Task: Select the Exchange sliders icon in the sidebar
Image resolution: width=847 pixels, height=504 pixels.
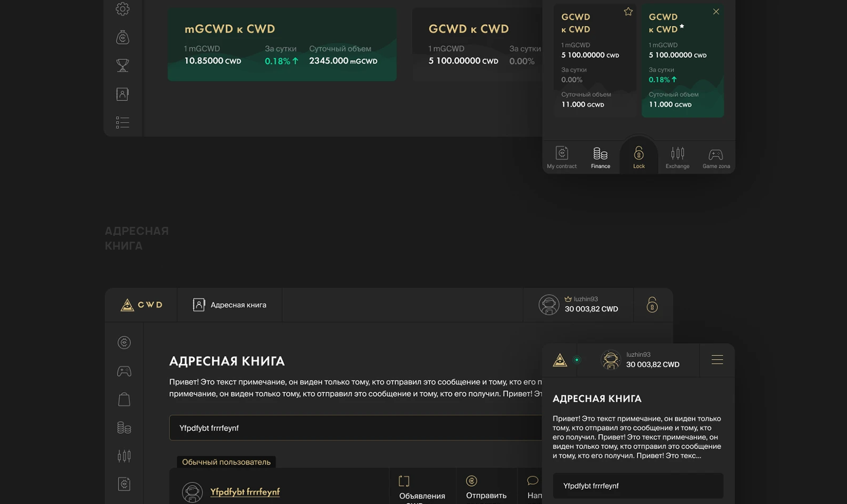Action: tap(124, 455)
